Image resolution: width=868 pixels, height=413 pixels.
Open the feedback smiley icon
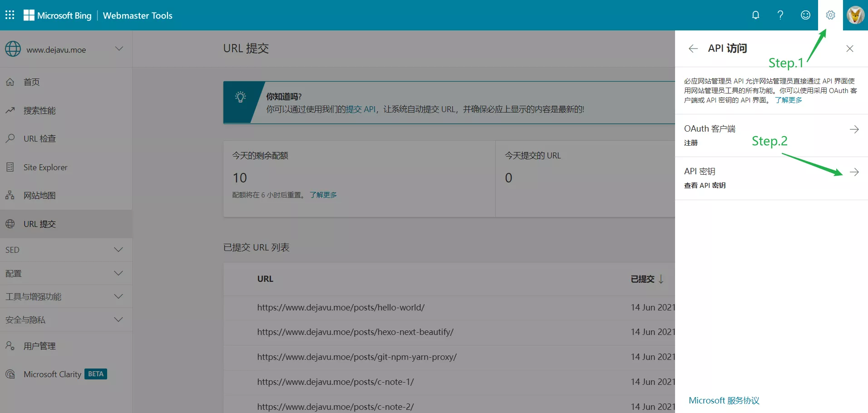pyautogui.click(x=805, y=15)
